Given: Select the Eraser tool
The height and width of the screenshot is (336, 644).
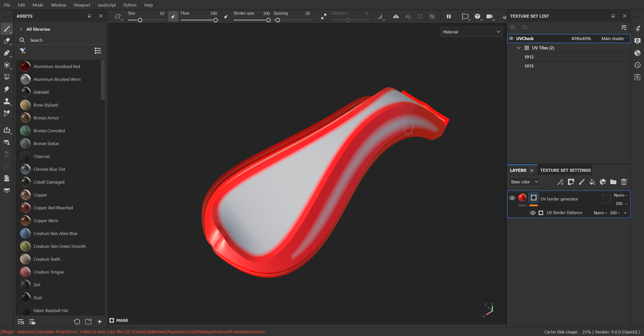Looking at the screenshot, I should [7, 41].
